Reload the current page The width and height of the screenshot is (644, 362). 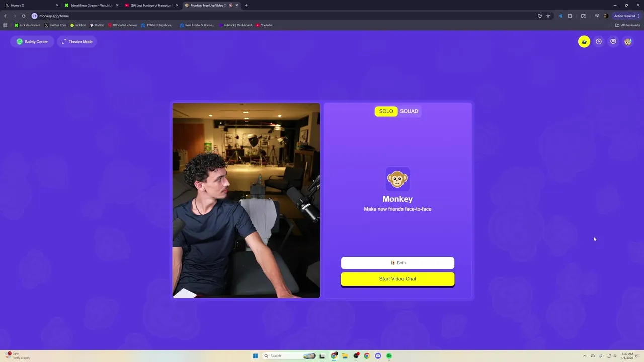(23, 16)
